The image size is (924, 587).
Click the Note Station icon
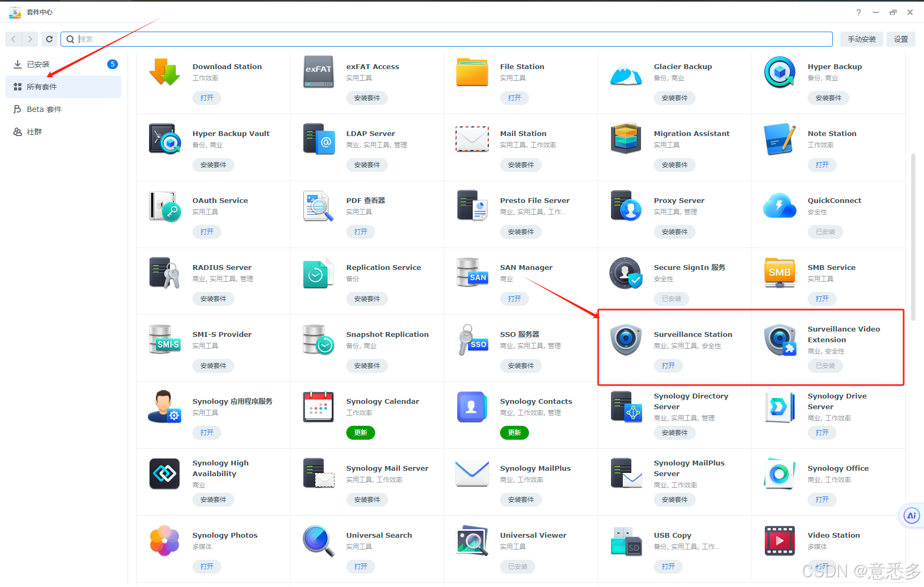780,139
